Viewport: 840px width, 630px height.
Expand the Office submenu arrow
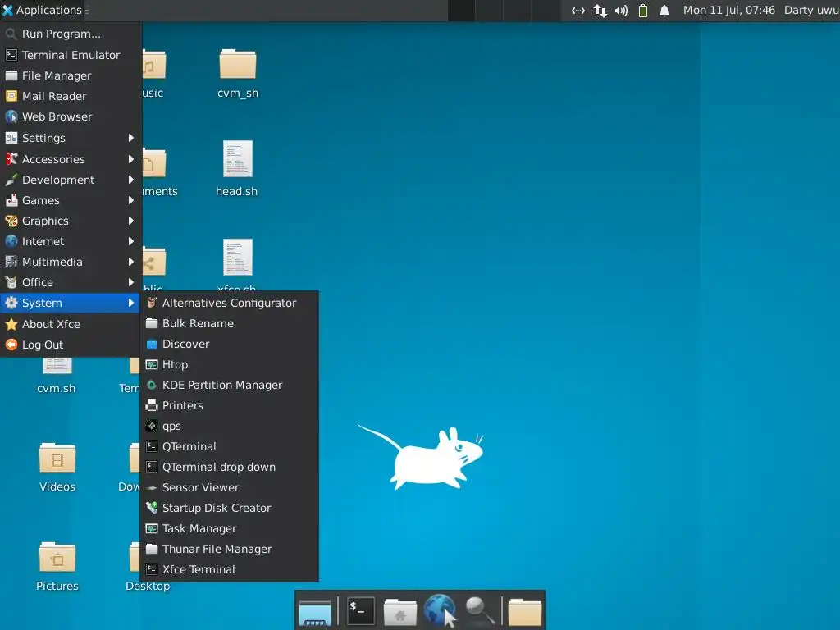[130, 282]
